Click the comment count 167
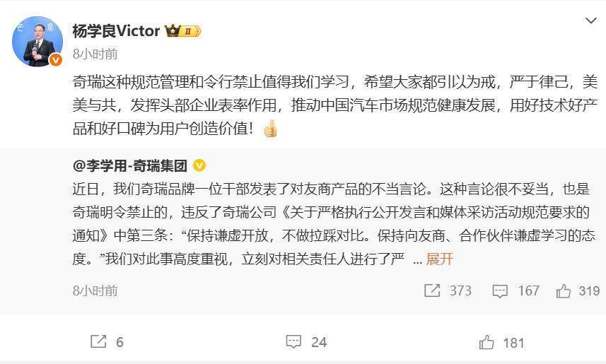The height and width of the screenshot is (364, 606). coord(528,290)
